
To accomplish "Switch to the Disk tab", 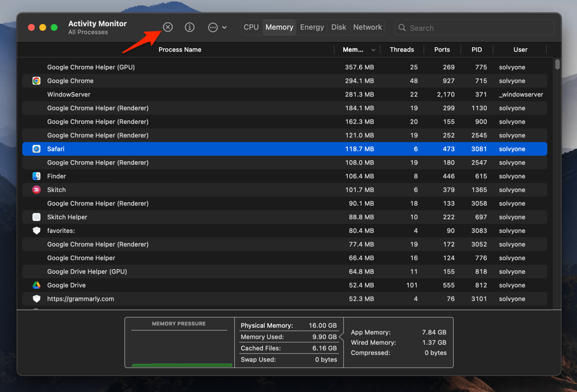I will pyautogui.click(x=338, y=27).
